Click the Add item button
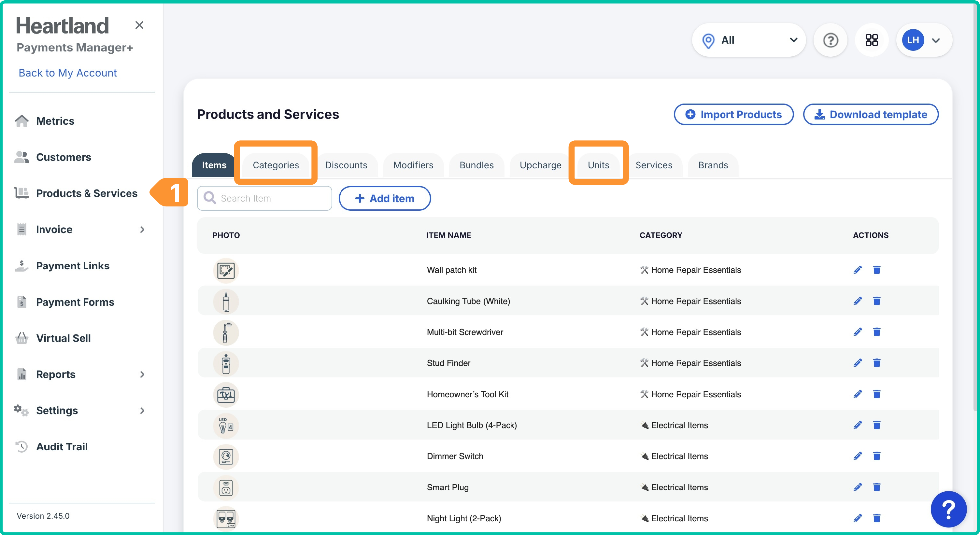 pyautogui.click(x=385, y=199)
